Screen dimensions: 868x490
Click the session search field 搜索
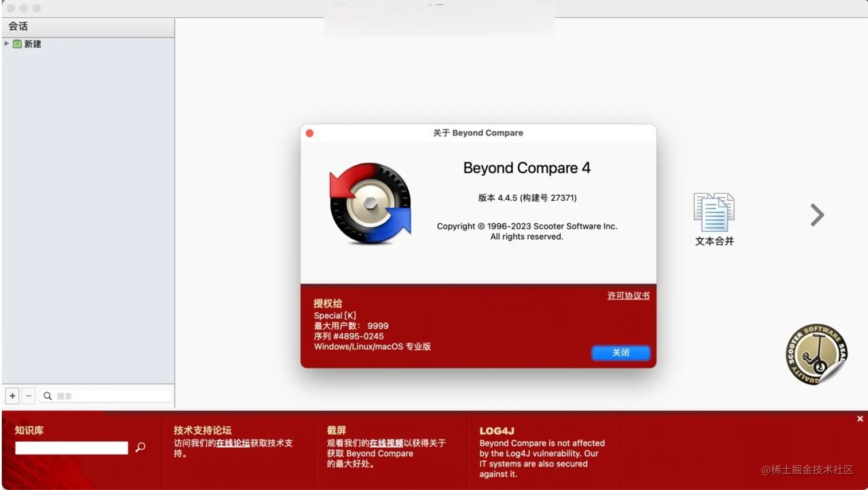coord(106,396)
